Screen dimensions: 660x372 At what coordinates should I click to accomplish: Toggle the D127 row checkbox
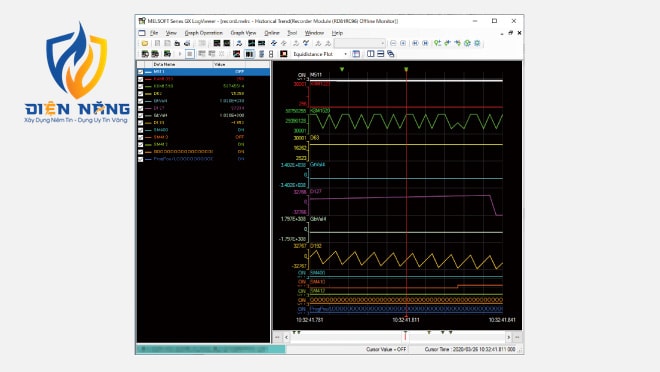tap(141, 108)
